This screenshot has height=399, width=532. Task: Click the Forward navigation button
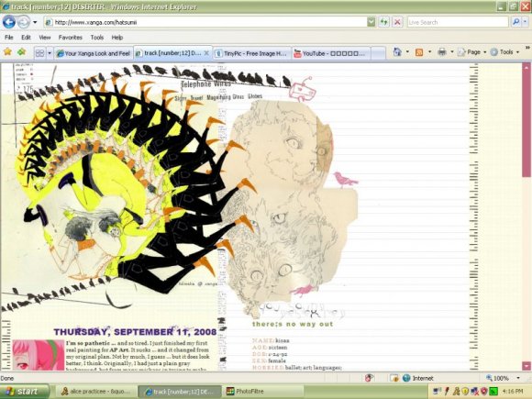(x=24, y=22)
